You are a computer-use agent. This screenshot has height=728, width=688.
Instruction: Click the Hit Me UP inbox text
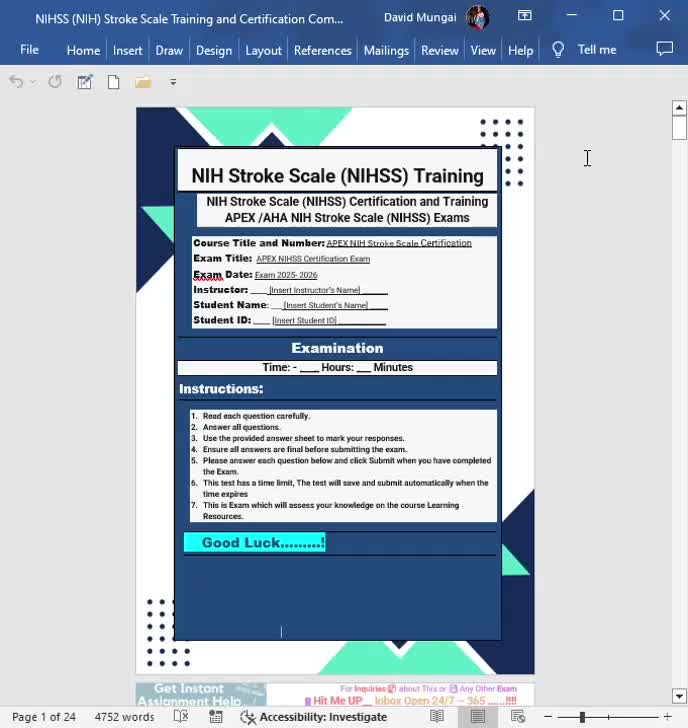(x=411, y=700)
